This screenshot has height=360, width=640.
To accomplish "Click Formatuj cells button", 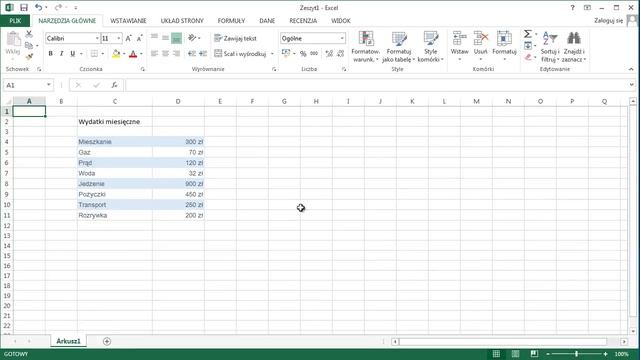I will coord(504,47).
